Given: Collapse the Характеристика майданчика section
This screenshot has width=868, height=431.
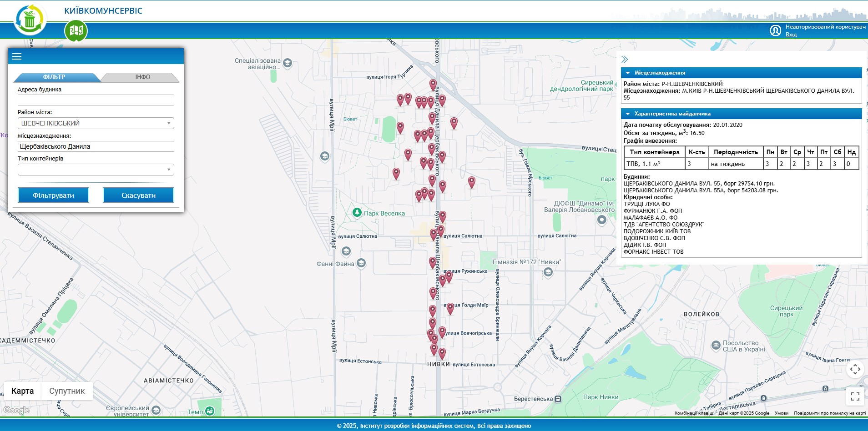Looking at the screenshot, I should 628,114.
